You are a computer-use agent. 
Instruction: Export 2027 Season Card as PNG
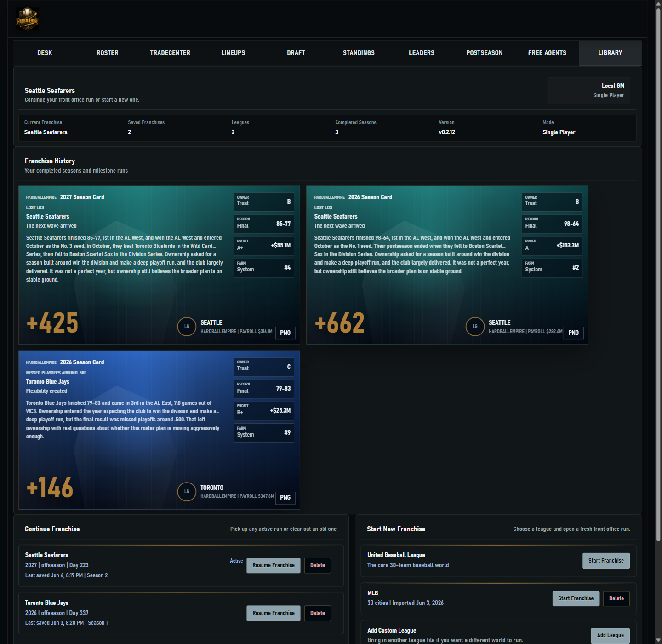click(x=285, y=333)
